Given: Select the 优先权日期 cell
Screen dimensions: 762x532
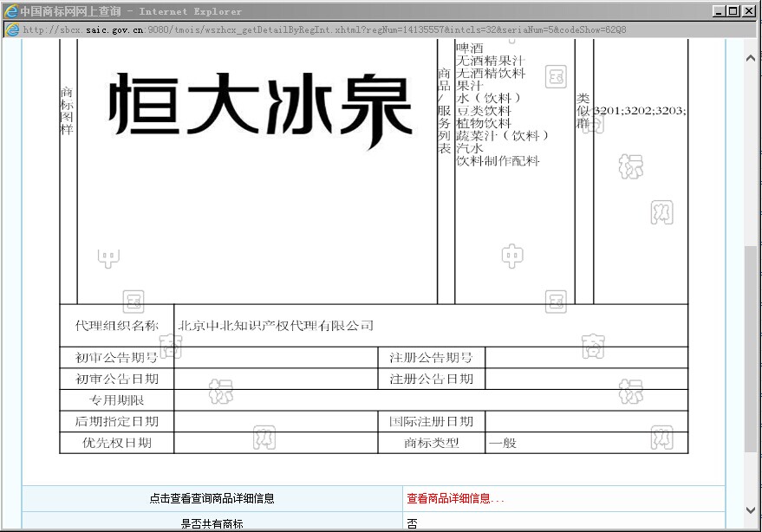Looking at the screenshot, I should click(x=117, y=443).
